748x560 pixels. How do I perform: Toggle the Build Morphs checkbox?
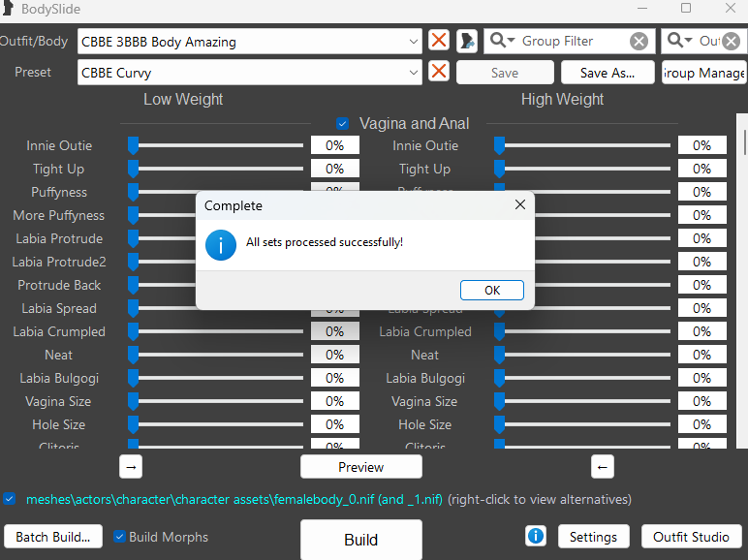click(120, 537)
